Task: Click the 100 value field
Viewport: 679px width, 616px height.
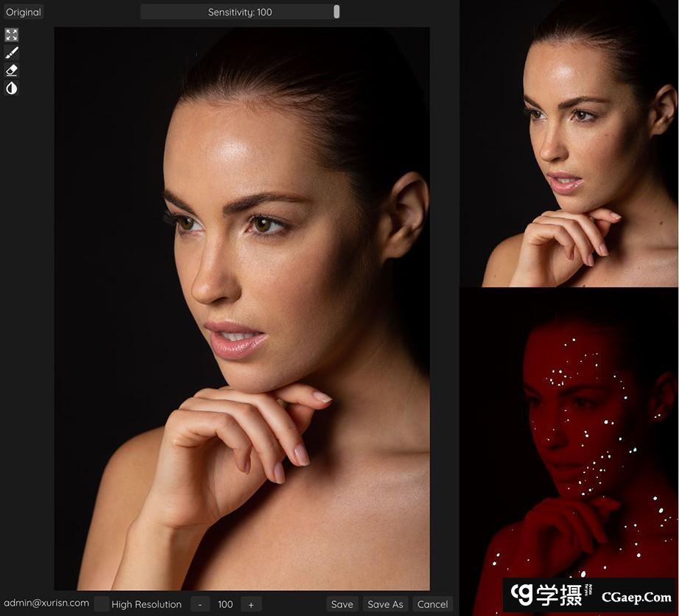Action: [225, 604]
